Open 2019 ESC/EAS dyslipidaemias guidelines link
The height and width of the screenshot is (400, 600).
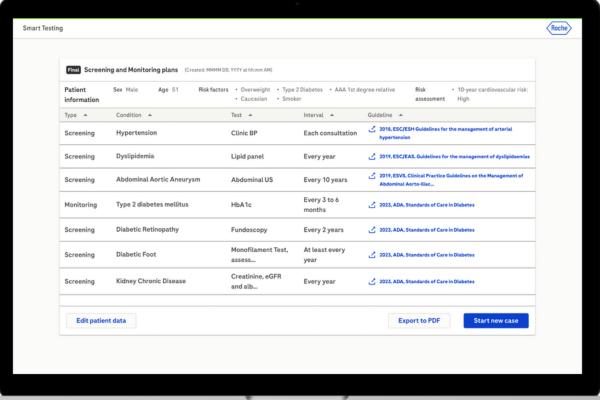pos(454,157)
